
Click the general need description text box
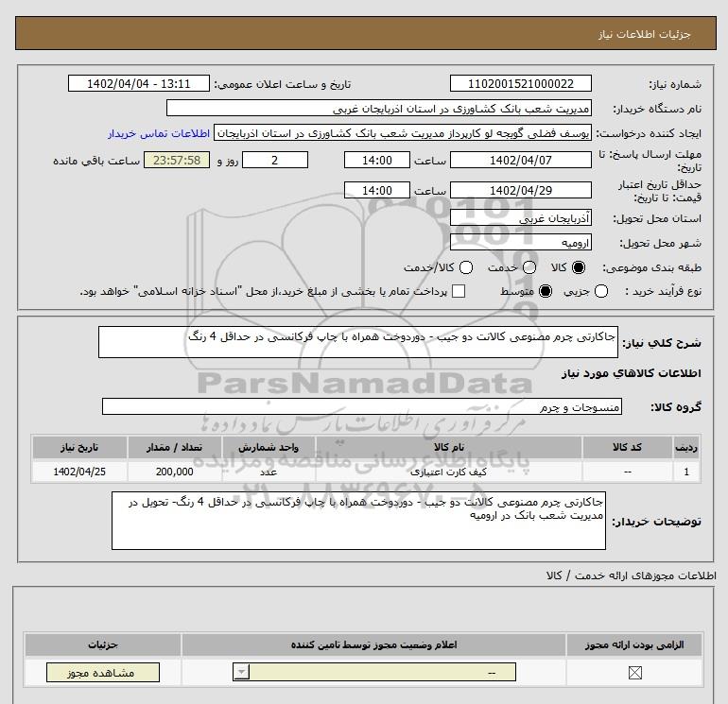(358, 342)
